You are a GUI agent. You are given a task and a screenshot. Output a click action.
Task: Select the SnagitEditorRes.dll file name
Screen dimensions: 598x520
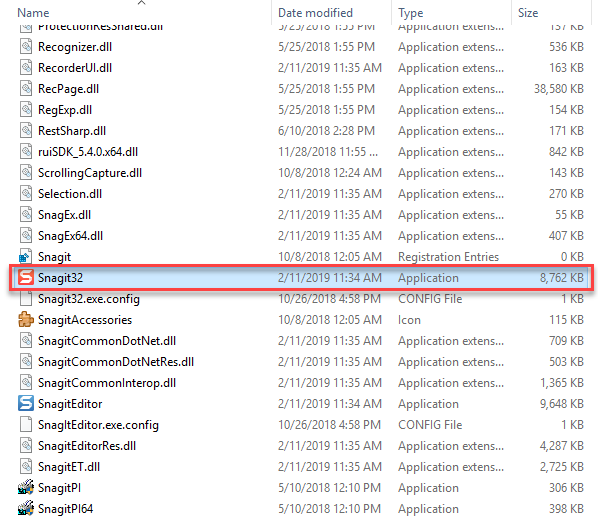tap(87, 446)
